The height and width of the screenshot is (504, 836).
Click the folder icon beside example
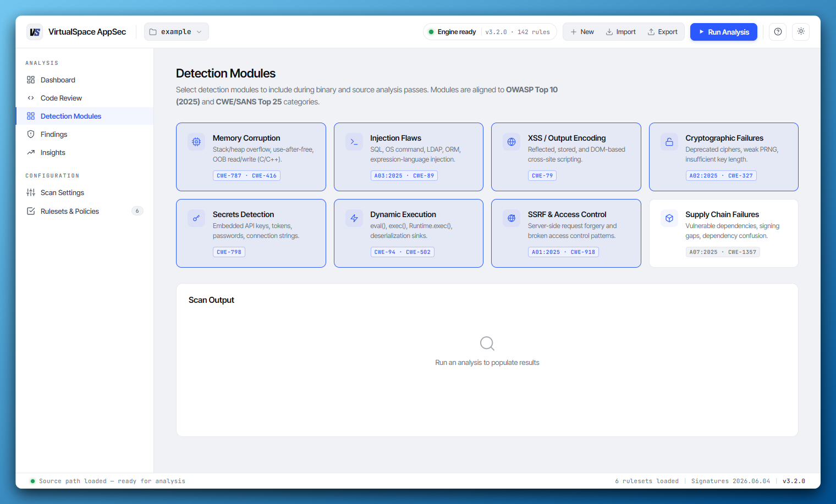[153, 32]
